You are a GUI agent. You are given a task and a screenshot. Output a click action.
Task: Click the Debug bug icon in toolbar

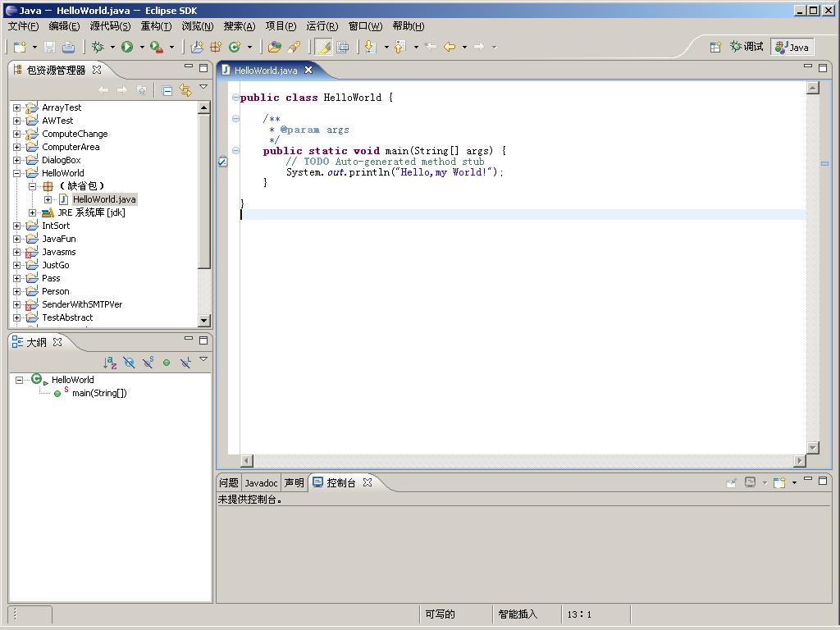pos(98,48)
